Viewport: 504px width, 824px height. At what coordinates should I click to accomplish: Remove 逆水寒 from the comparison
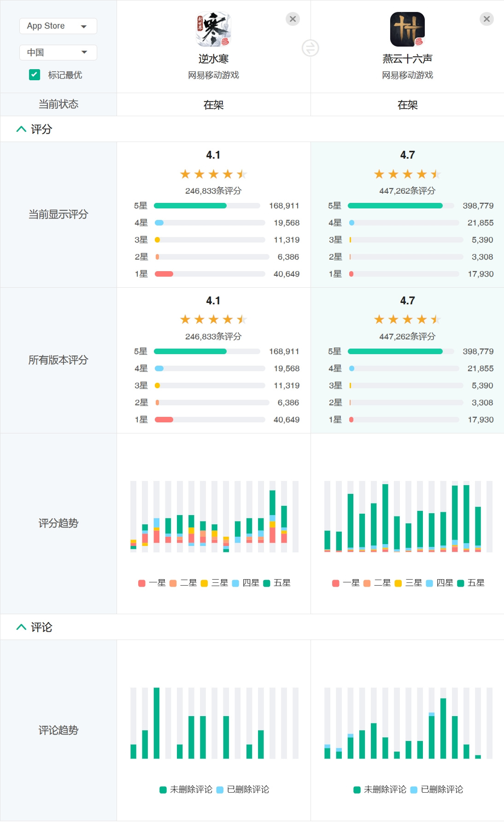point(293,19)
